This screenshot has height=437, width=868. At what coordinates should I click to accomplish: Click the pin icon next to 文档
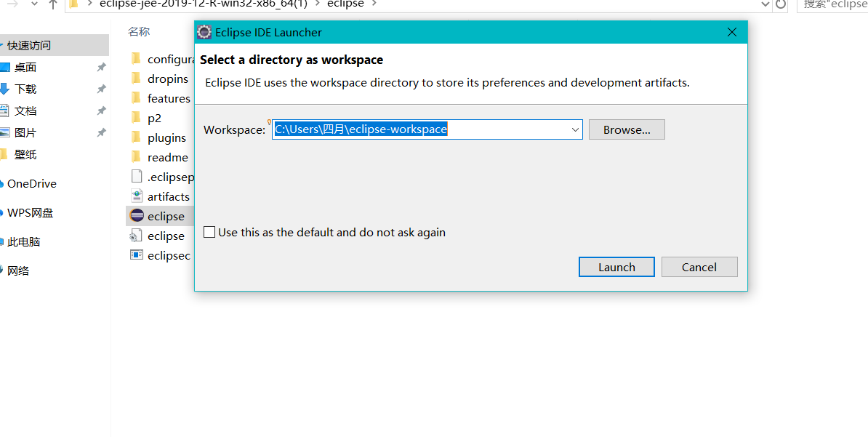(x=101, y=111)
